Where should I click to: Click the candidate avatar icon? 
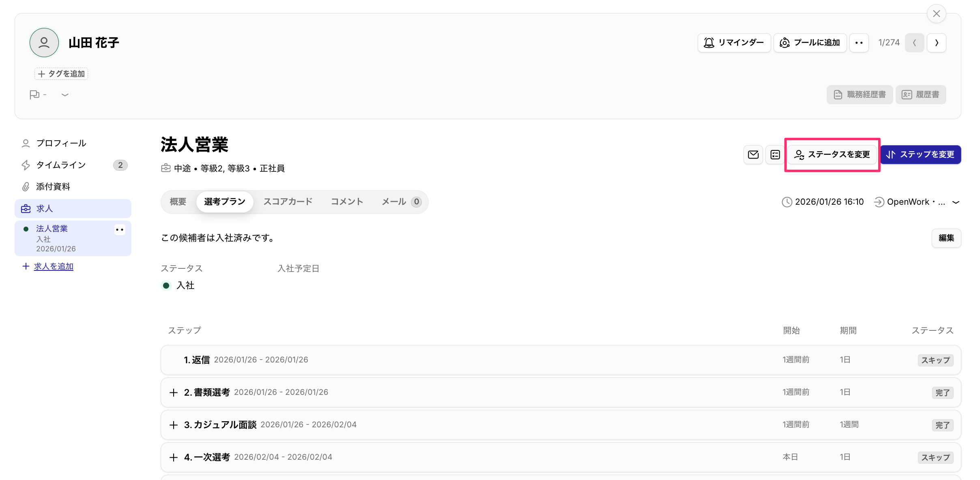[x=44, y=43]
